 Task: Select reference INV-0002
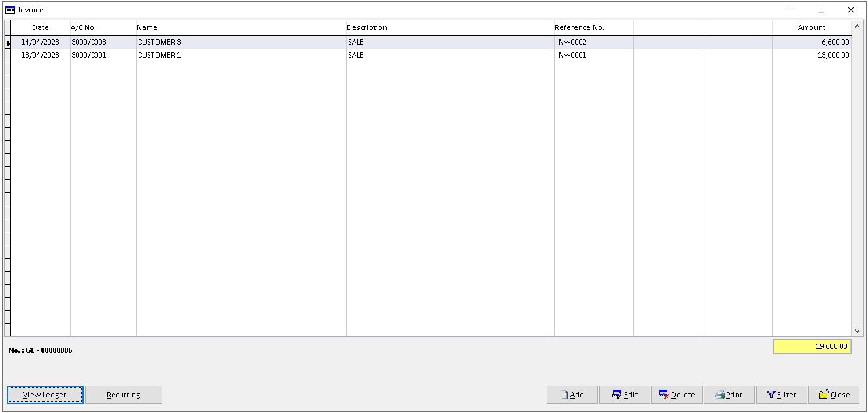pos(594,42)
